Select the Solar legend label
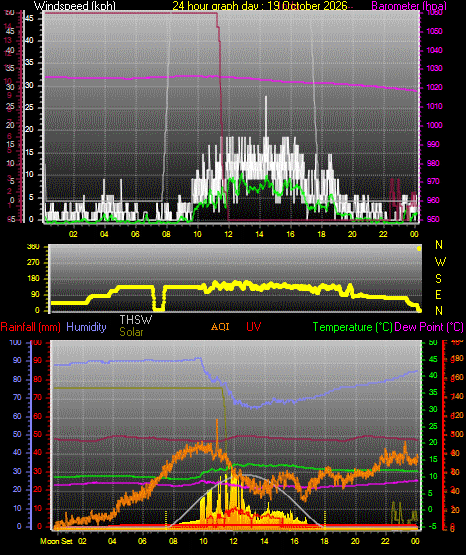 coord(131,332)
